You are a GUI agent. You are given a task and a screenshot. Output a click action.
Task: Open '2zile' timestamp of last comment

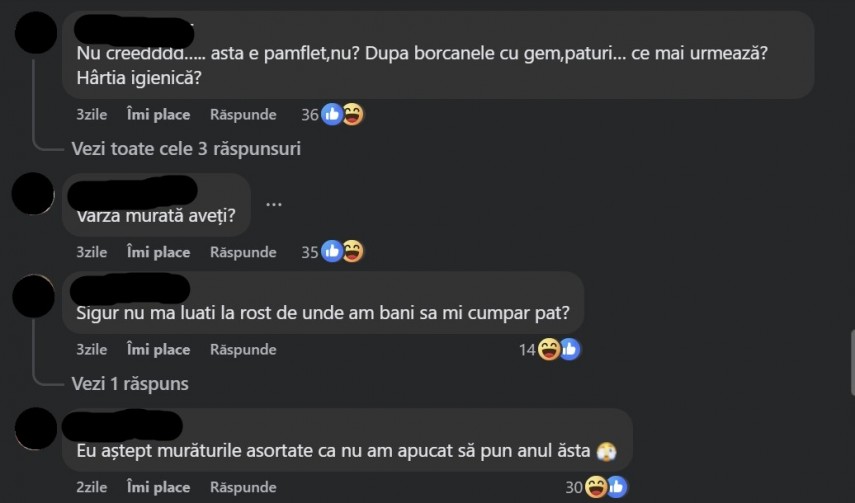click(x=92, y=487)
